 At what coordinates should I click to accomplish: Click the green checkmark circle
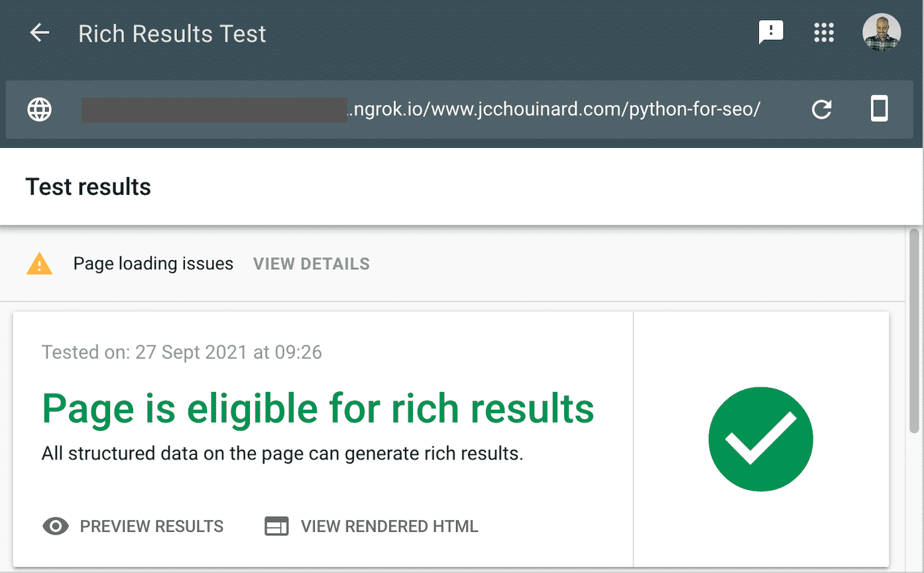761,439
